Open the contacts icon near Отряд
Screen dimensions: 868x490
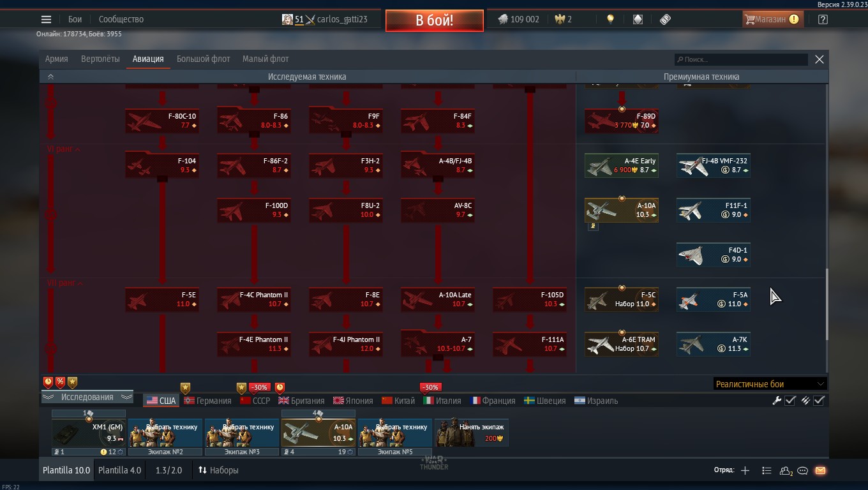(786, 471)
